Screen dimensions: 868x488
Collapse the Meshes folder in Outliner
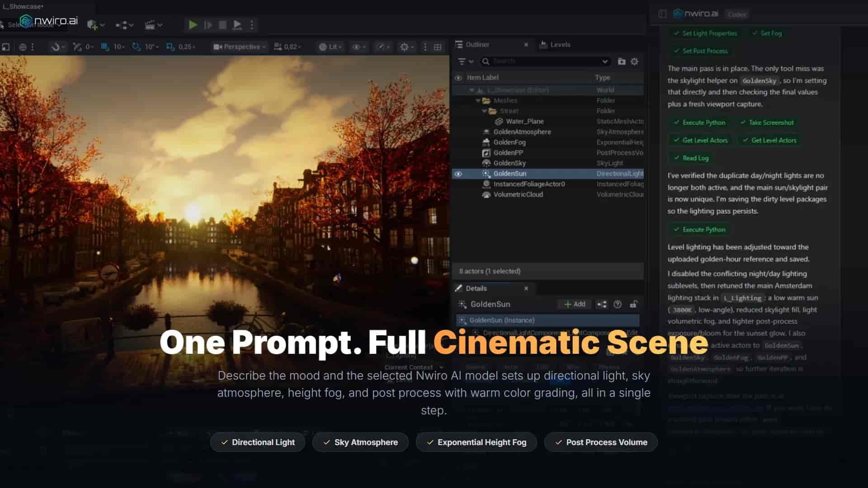tap(478, 100)
